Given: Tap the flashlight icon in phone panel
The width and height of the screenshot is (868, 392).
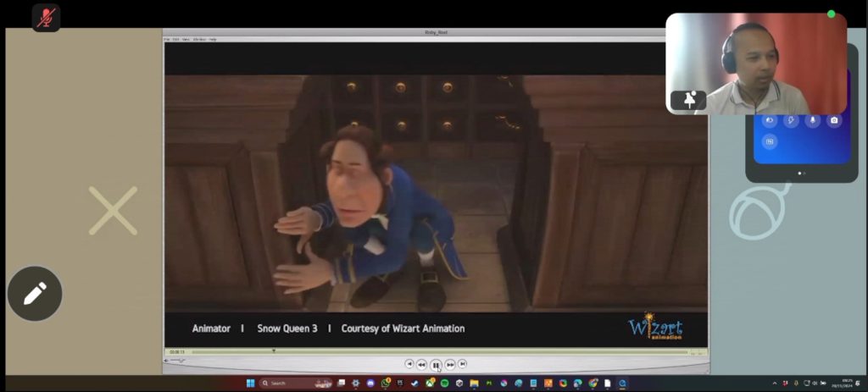Looking at the screenshot, I should (x=791, y=120).
